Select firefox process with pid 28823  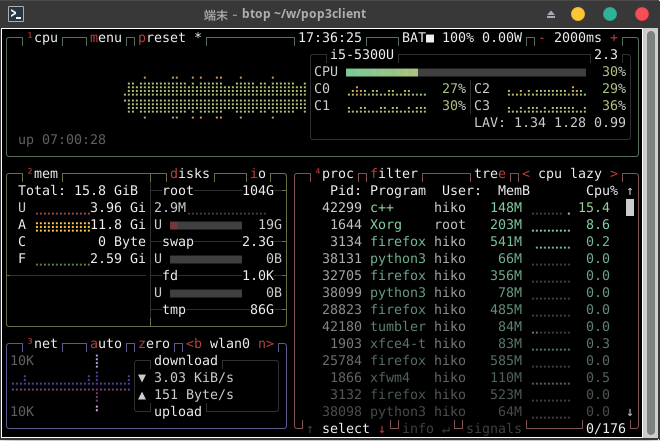coord(466,309)
